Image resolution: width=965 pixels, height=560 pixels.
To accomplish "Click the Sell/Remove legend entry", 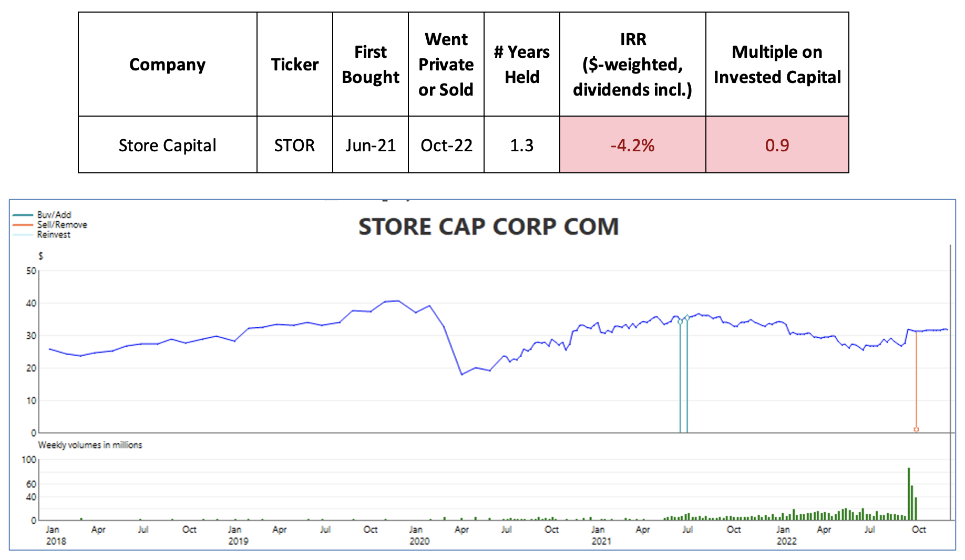I will point(50,225).
